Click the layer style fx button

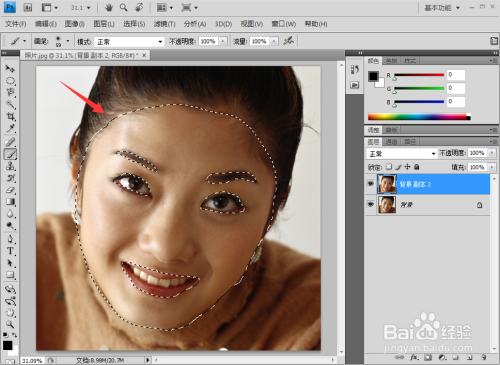coord(414,358)
